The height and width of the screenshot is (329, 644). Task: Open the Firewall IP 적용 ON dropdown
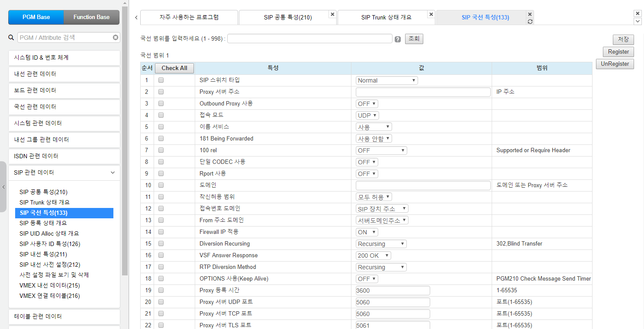[367, 232]
